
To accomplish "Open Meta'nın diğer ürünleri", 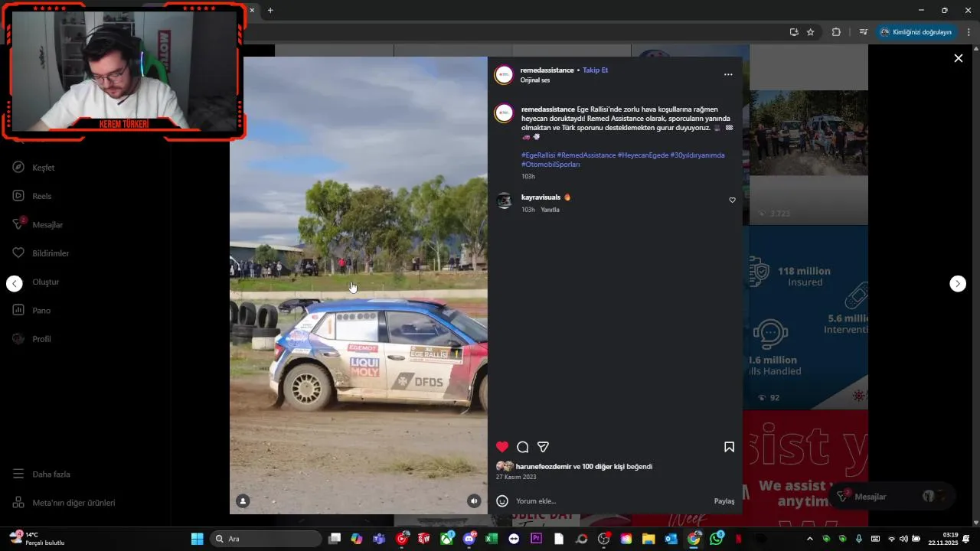I will pos(64,503).
